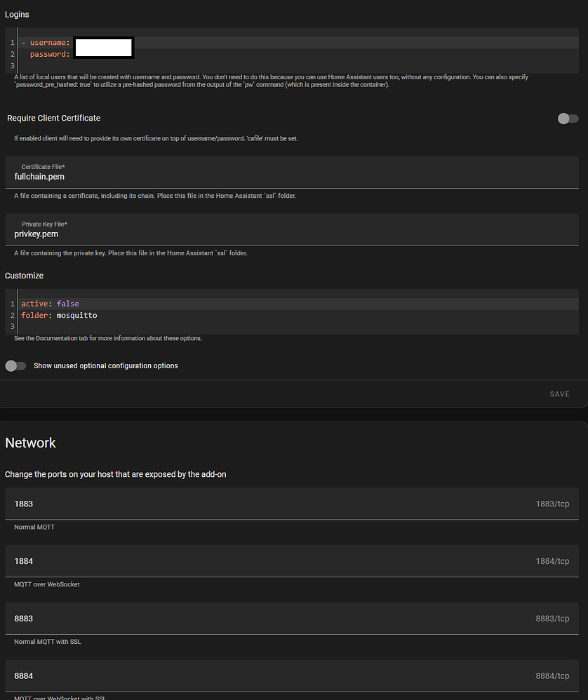
Task: Toggle Show unused optional configuration options switch
Action: (15, 365)
